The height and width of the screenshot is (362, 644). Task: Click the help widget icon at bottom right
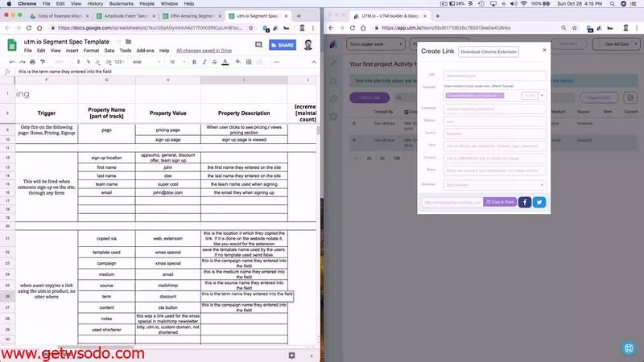[629, 348]
